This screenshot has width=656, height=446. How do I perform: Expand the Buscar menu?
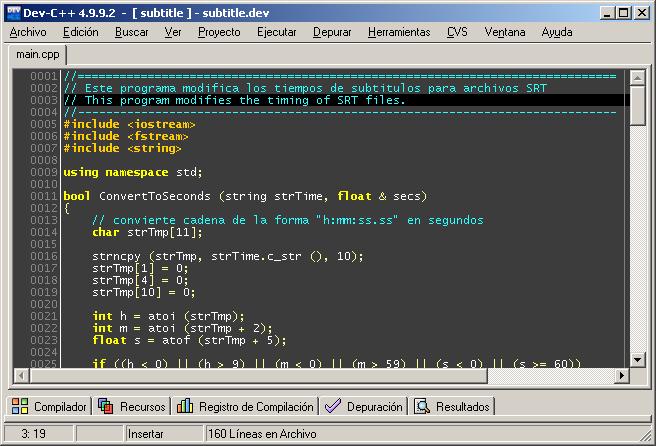(x=131, y=32)
